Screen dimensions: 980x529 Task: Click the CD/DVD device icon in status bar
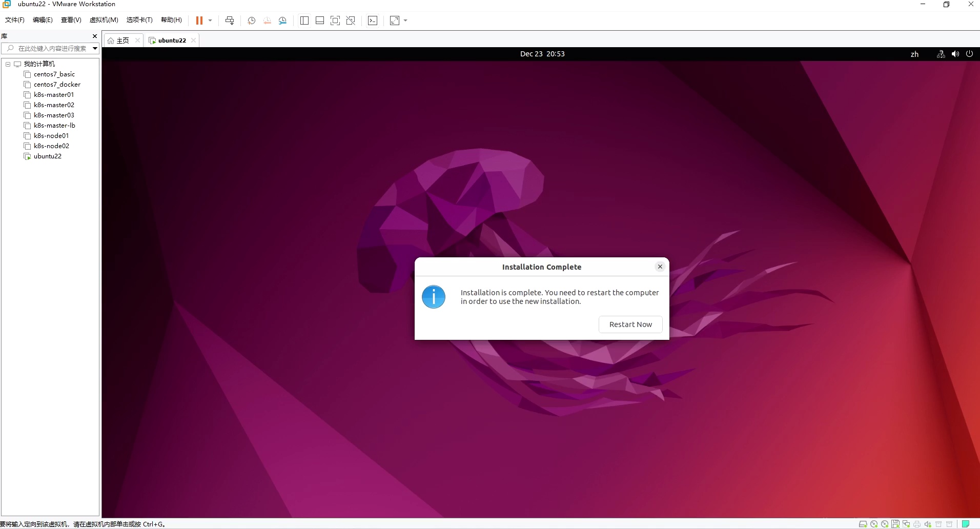874,524
